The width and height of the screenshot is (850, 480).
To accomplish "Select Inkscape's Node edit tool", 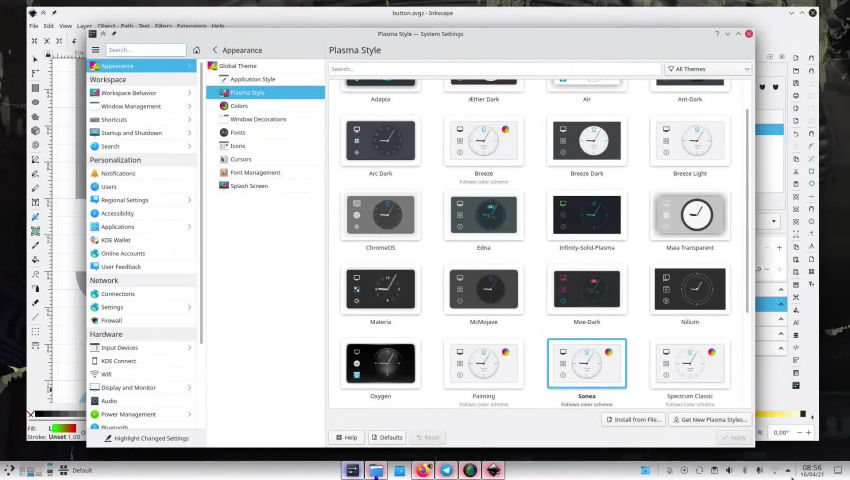I will (x=35, y=73).
